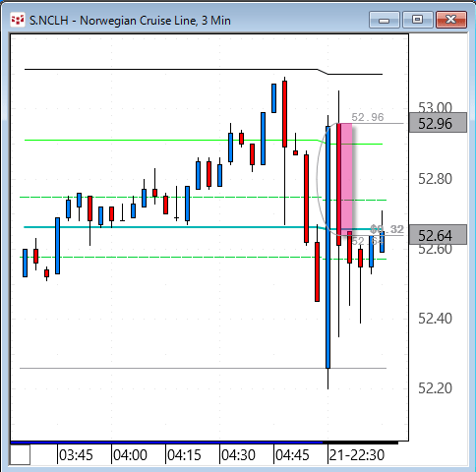Click the 04:30 time axis label
This screenshot has width=476, height=472.
click(238, 455)
